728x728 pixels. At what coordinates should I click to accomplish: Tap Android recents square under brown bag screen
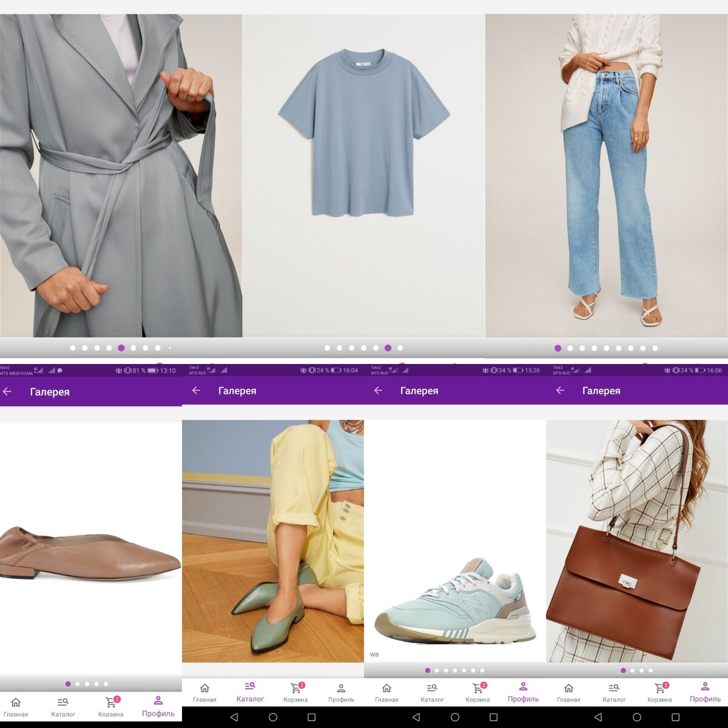point(675,717)
